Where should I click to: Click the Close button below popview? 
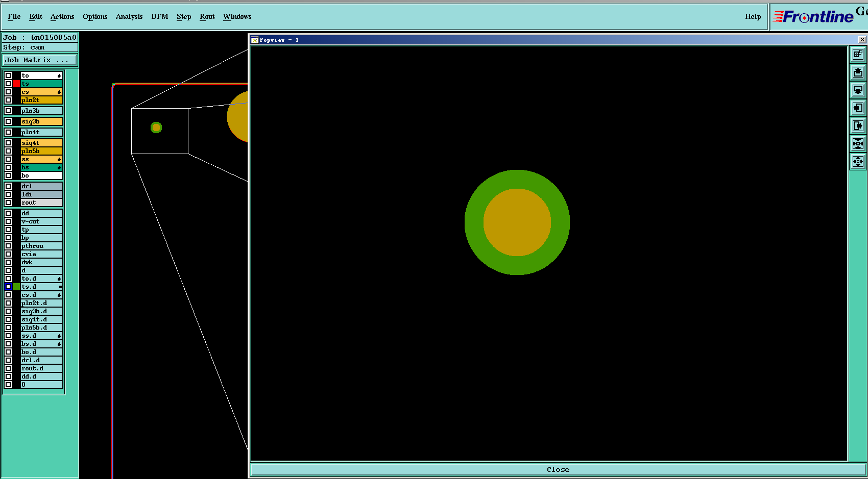558,469
